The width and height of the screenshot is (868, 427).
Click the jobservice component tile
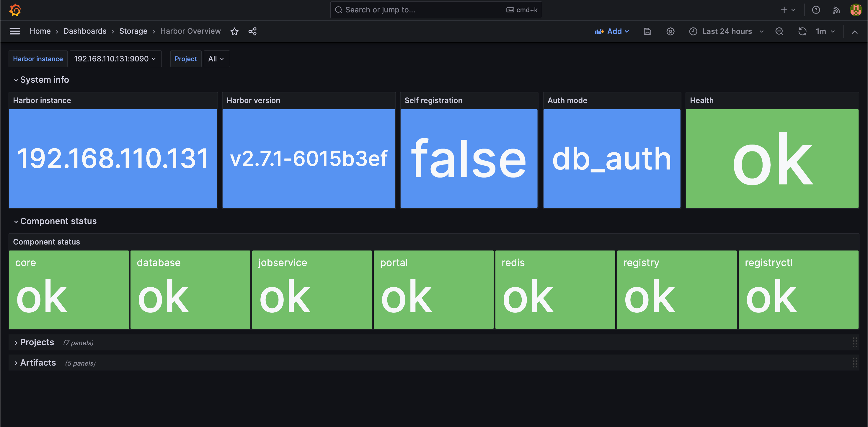[x=312, y=289]
